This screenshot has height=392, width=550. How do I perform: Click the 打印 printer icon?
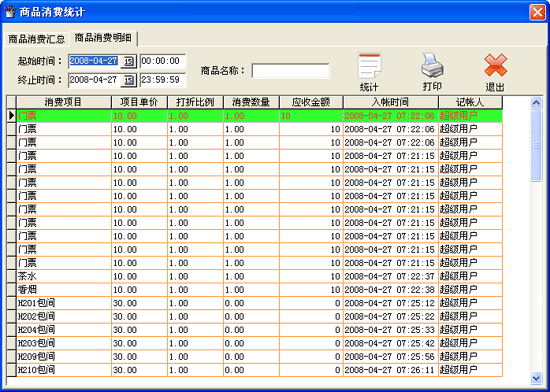432,65
